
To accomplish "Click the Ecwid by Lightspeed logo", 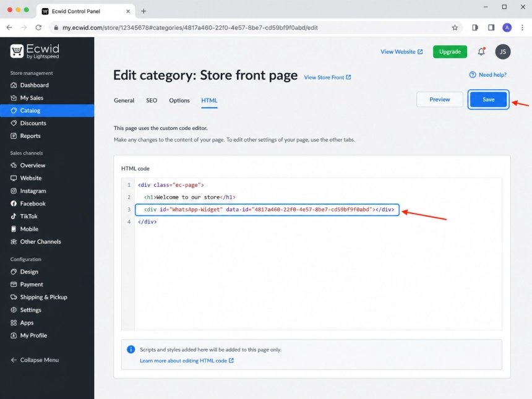I will coord(35,51).
